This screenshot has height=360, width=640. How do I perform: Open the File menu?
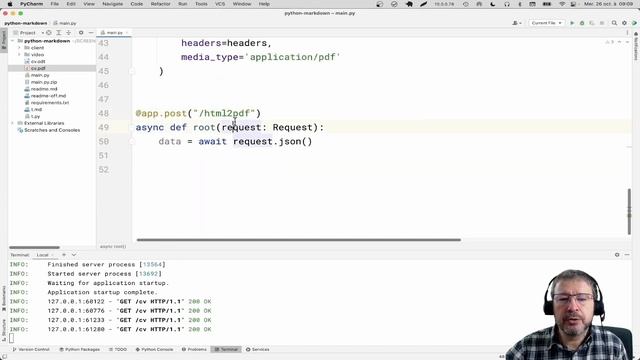point(55,4)
